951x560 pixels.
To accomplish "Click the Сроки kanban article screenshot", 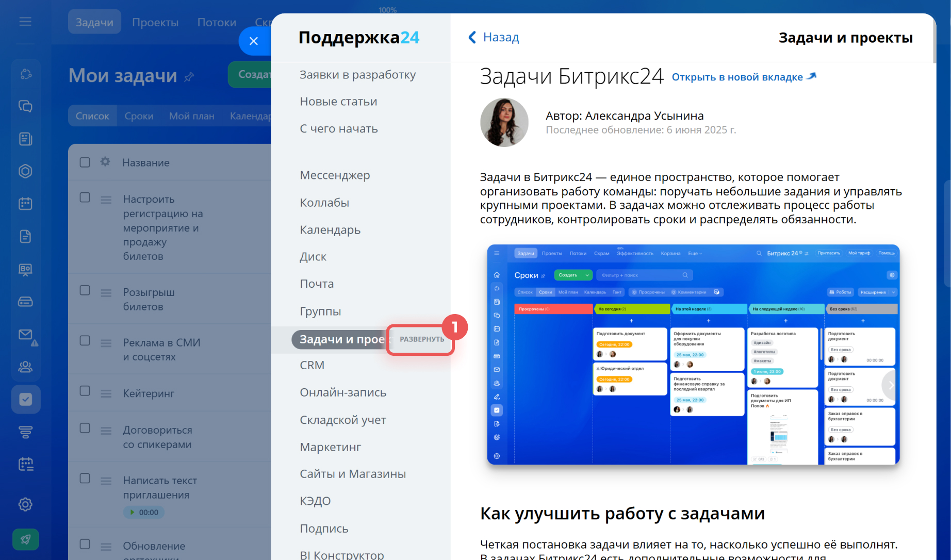I will 693,354.
